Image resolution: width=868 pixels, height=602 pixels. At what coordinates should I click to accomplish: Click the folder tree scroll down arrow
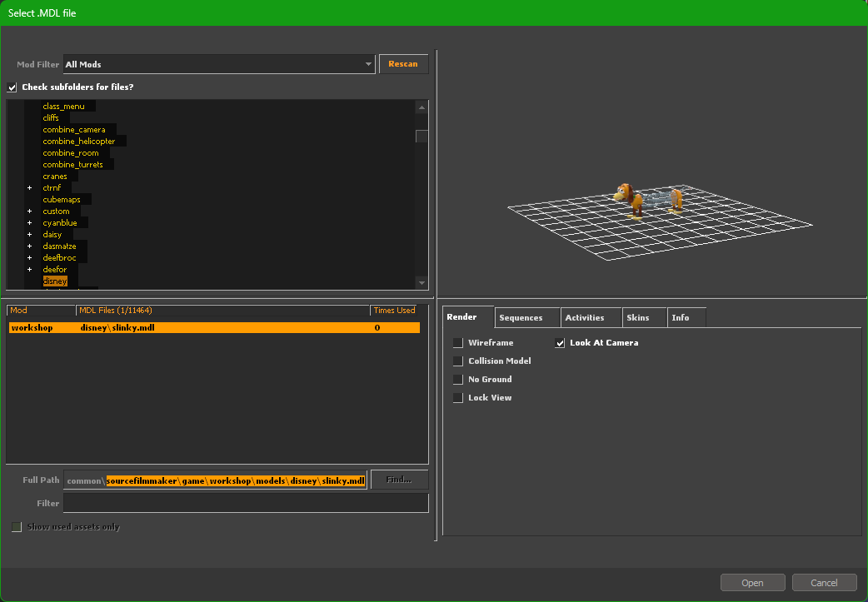coord(422,283)
